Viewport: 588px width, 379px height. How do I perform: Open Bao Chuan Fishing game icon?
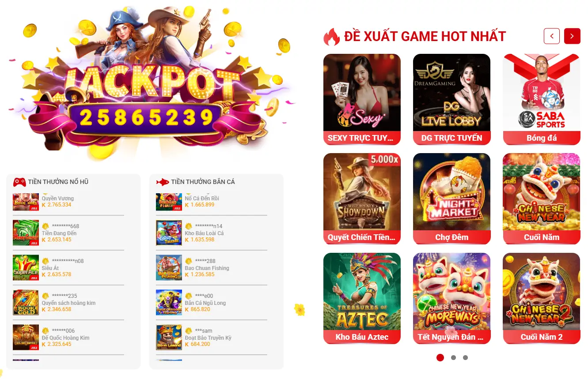[x=169, y=267]
